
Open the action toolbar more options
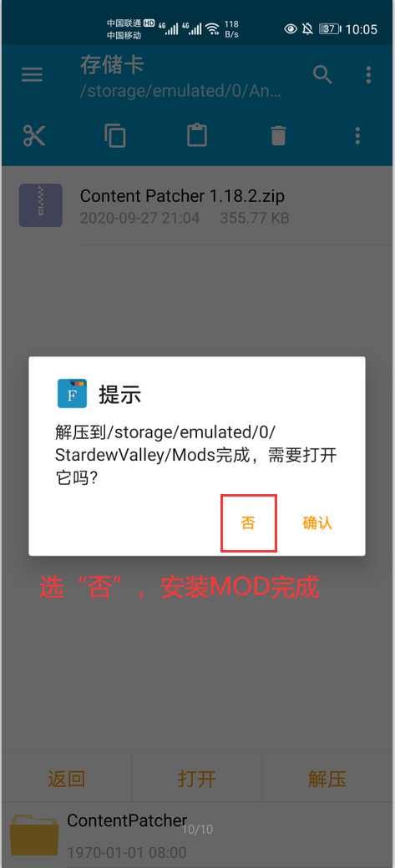point(358,135)
